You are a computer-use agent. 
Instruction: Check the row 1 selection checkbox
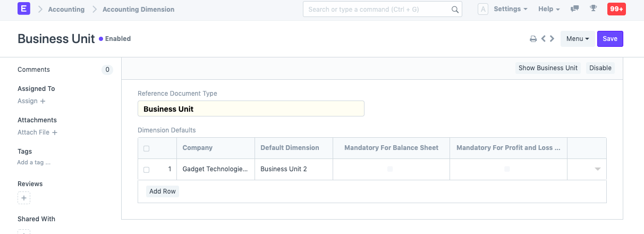pos(147,170)
